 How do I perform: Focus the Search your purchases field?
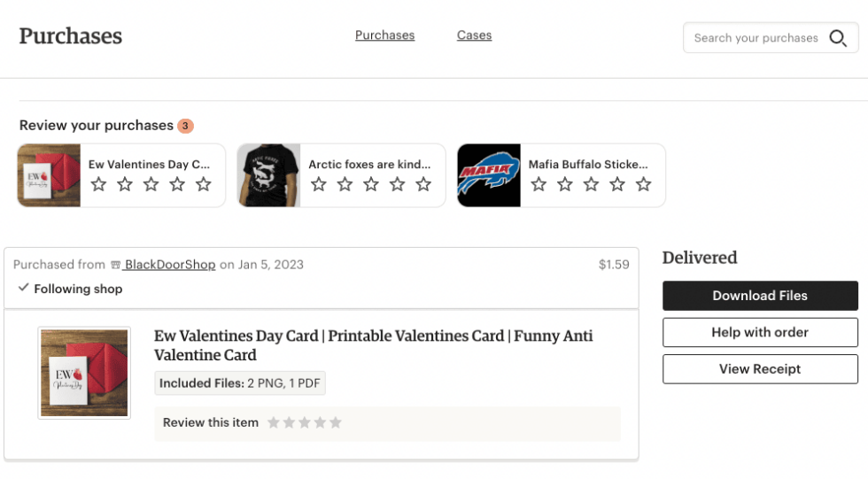click(756, 38)
